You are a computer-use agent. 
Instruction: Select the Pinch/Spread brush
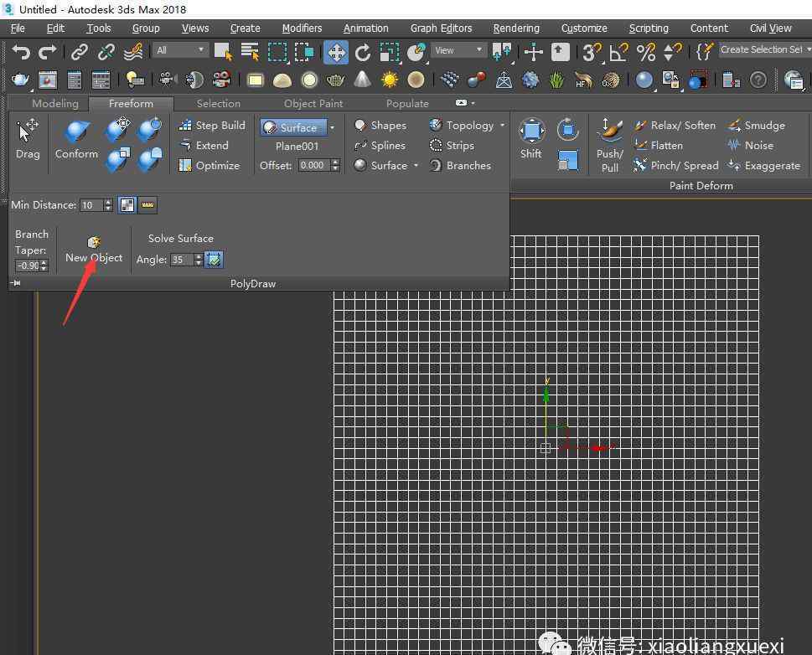(675, 166)
